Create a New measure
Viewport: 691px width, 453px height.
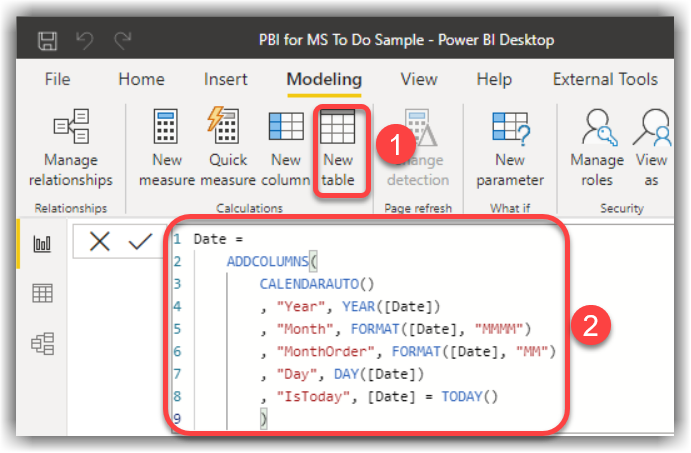(167, 148)
